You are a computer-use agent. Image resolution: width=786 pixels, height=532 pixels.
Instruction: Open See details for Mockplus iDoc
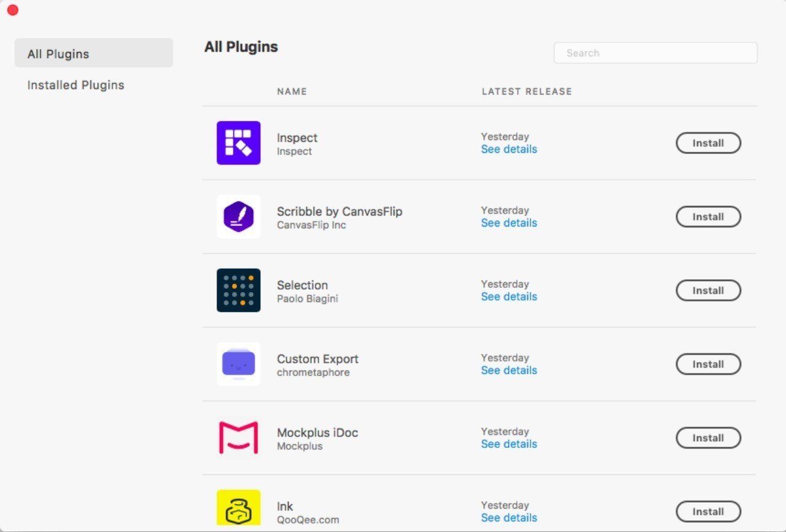coord(509,444)
